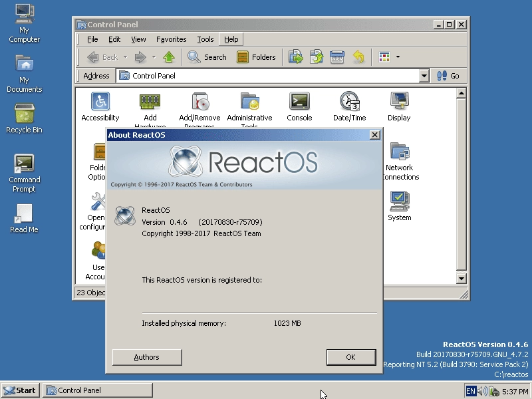This screenshot has height=399, width=532.
Task: Open the Back history dropdown arrow
Action: click(x=125, y=57)
